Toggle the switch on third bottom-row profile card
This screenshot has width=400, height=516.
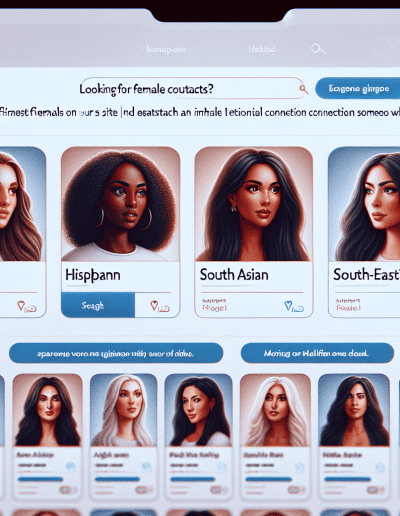point(217,490)
